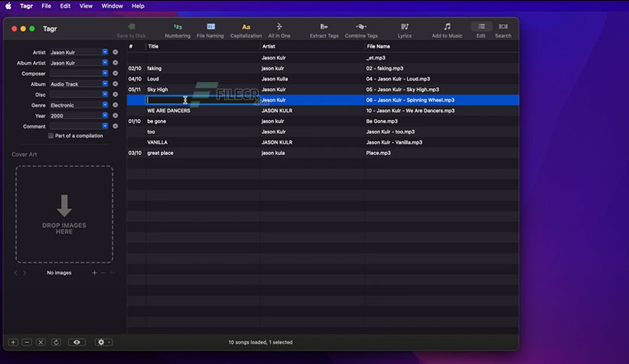Expand the Genre field dropdown

pos(105,105)
